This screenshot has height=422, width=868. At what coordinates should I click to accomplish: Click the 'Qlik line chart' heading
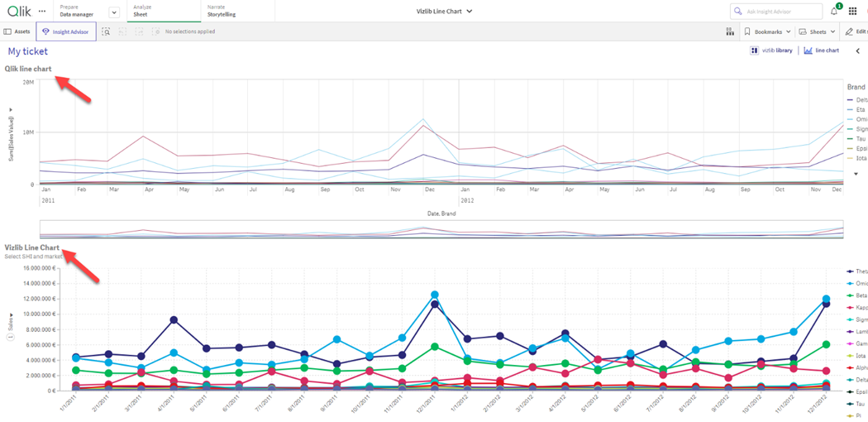pyautogui.click(x=28, y=70)
